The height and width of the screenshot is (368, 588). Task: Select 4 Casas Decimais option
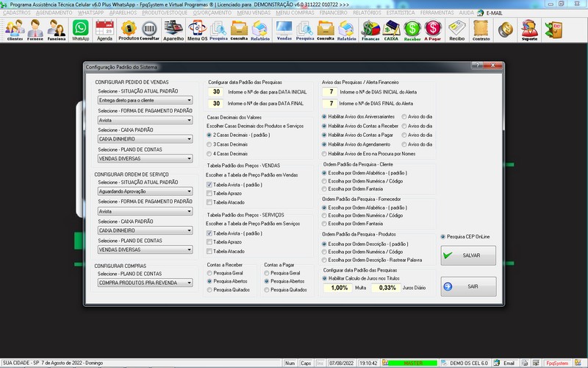[x=209, y=154]
